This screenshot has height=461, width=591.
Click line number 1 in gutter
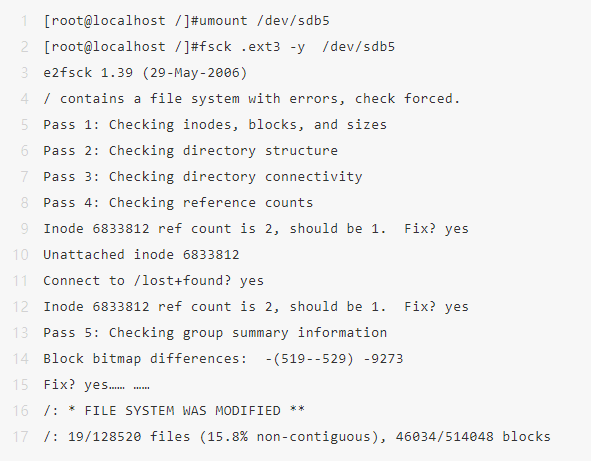coord(24,21)
